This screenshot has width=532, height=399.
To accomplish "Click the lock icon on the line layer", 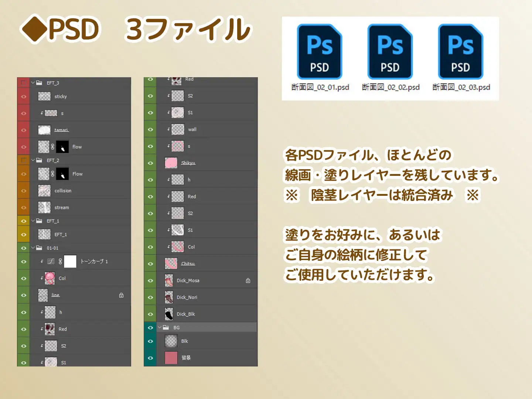I will click(121, 295).
